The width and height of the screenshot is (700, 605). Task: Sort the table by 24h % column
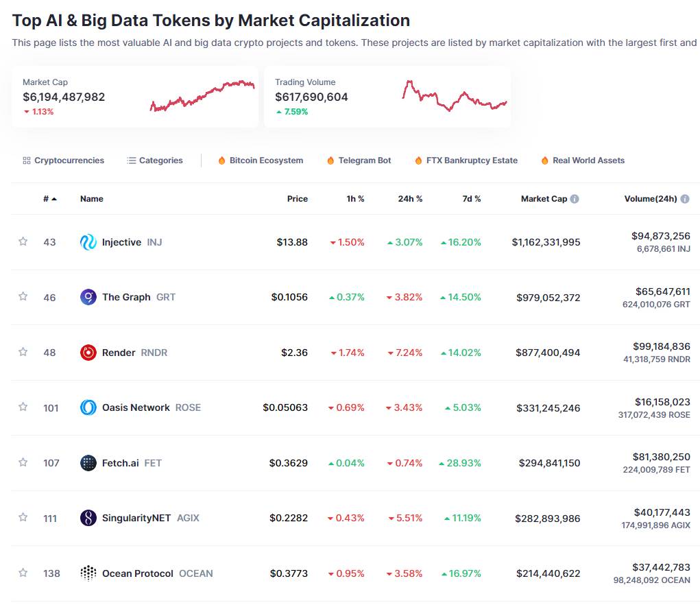click(x=410, y=199)
